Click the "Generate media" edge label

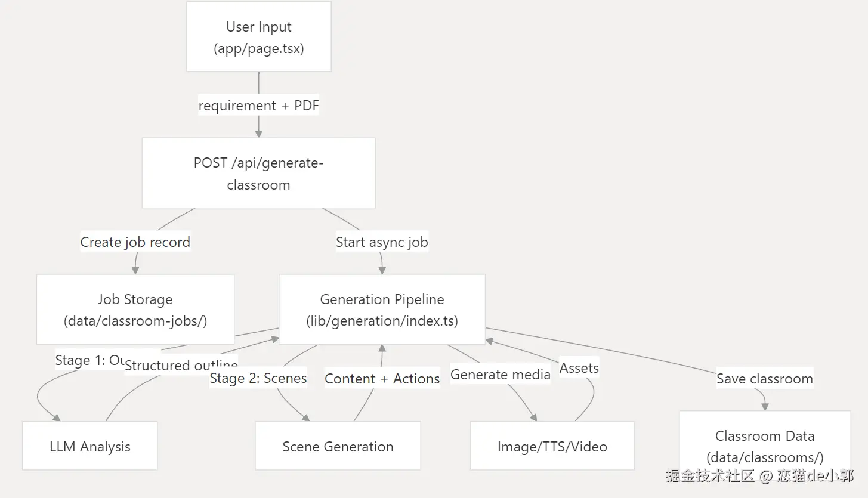click(500, 375)
